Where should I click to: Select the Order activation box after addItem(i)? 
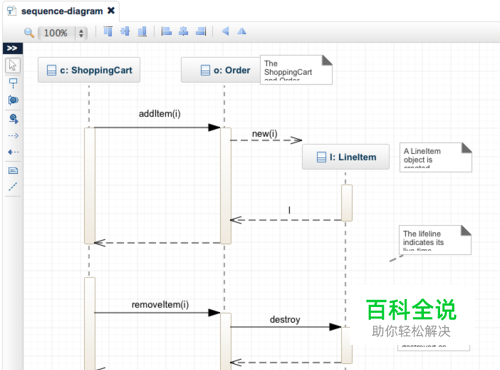226,186
